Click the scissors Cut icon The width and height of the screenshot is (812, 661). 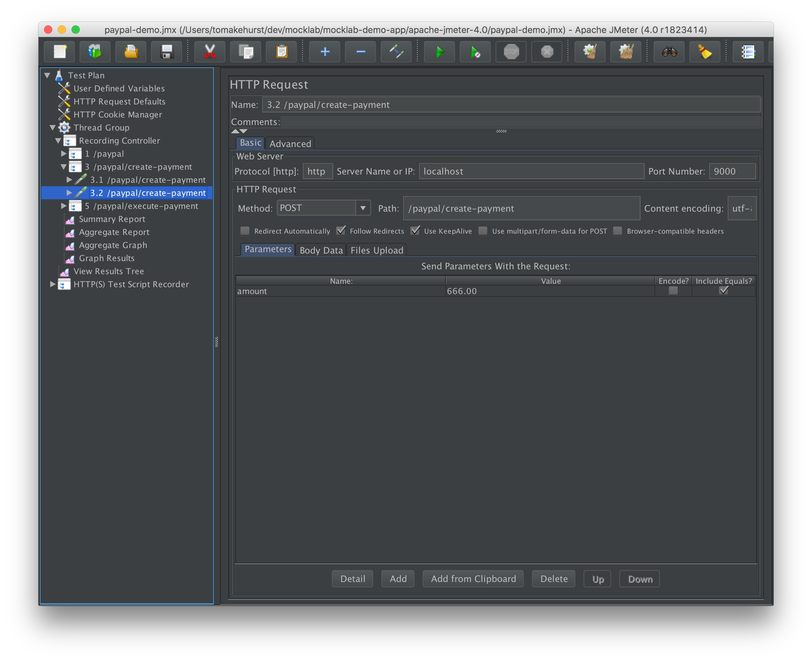point(210,52)
